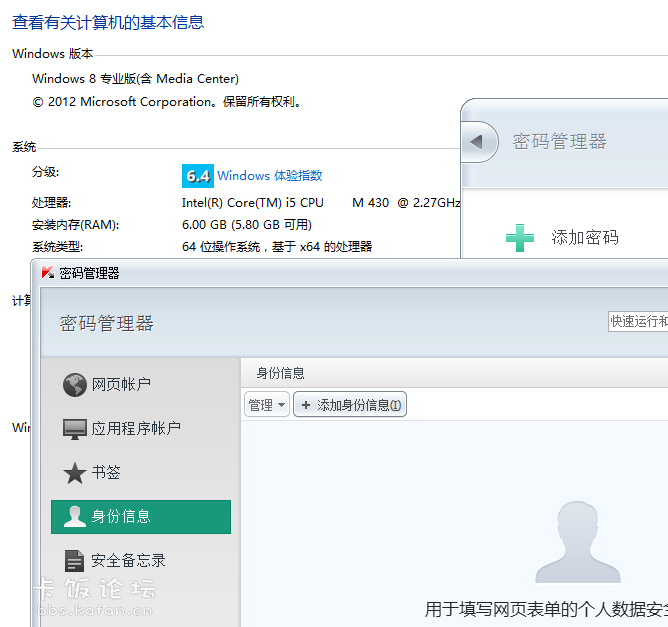Click the 系统类型 label
Image resolution: width=668 pixels, height=627 pixels.
(58, 247)
